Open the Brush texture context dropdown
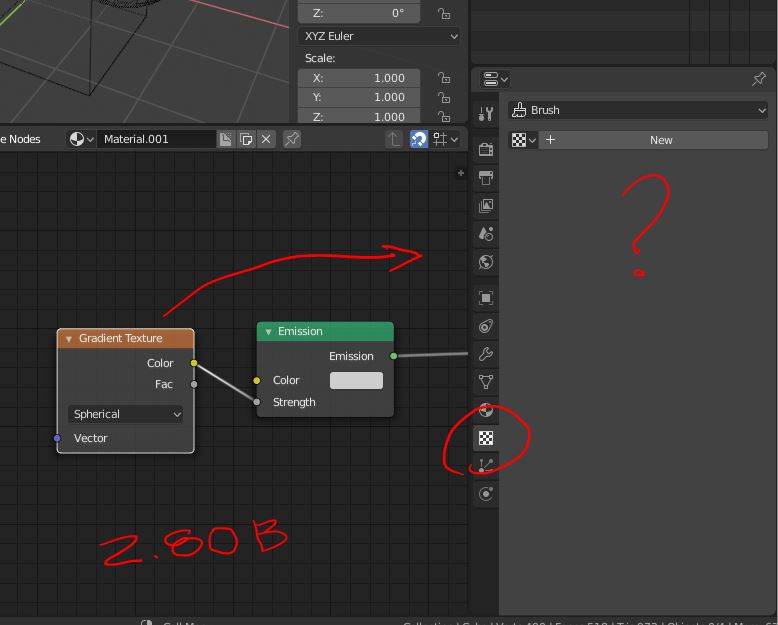Image resolution: width=778 pixels, height=625 pixels. (638, 110)
